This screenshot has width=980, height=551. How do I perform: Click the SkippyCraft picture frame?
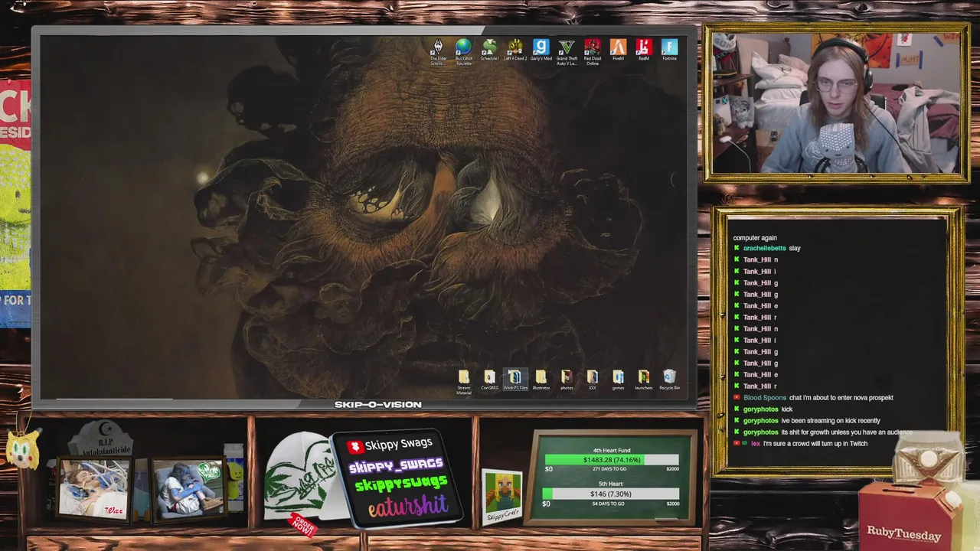(x=502, y=497)
